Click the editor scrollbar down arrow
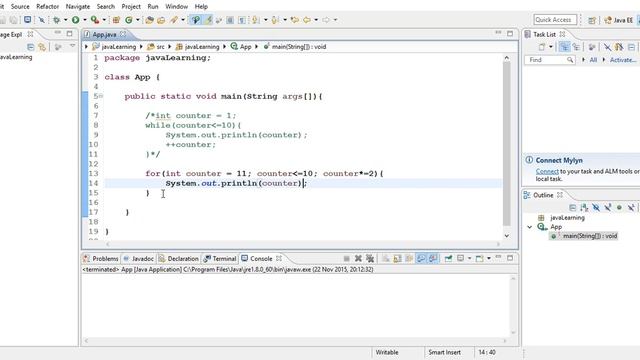 (x=507, y=236)
